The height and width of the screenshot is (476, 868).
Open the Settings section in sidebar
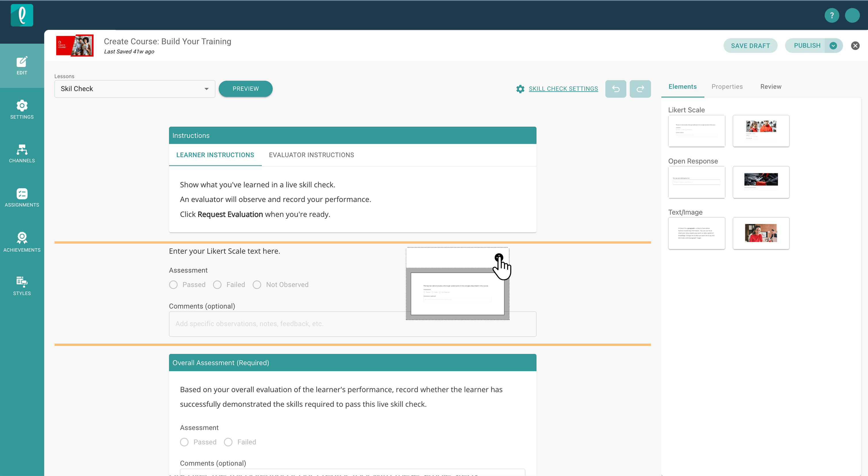pos(22,110)
